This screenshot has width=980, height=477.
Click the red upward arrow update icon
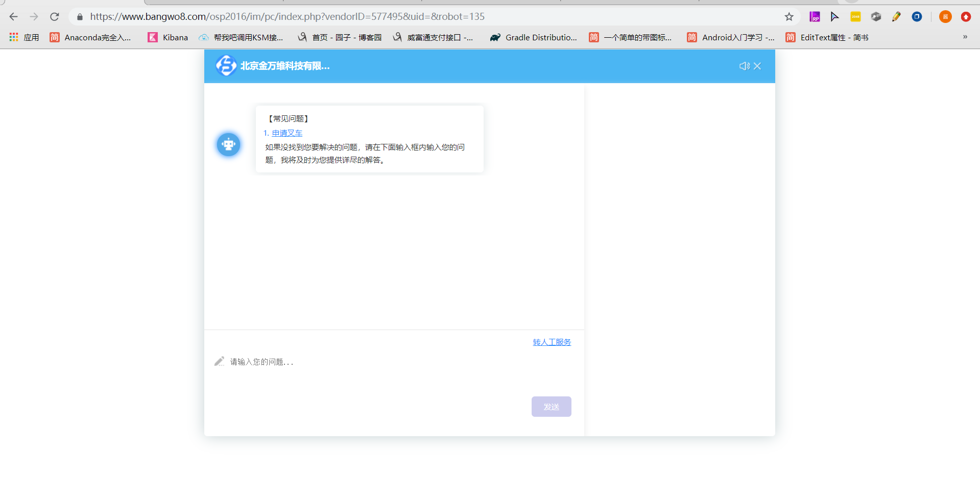coord(966,17)
